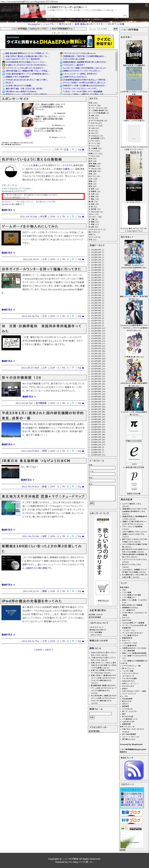
Task: Click the large blue RSS feed icon
Action: 134,770
